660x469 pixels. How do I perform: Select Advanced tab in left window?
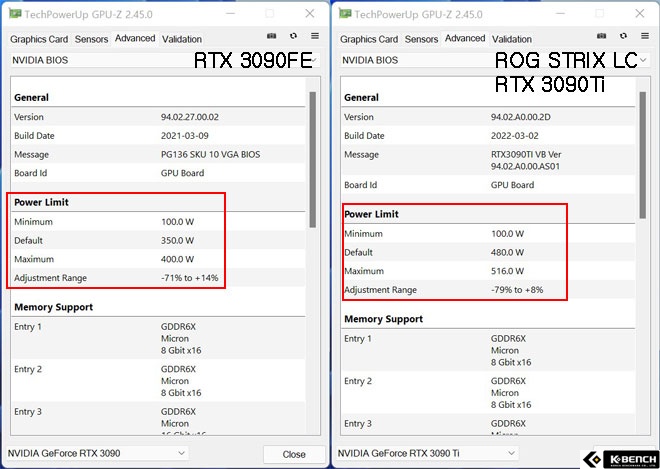tap(135, 38)
